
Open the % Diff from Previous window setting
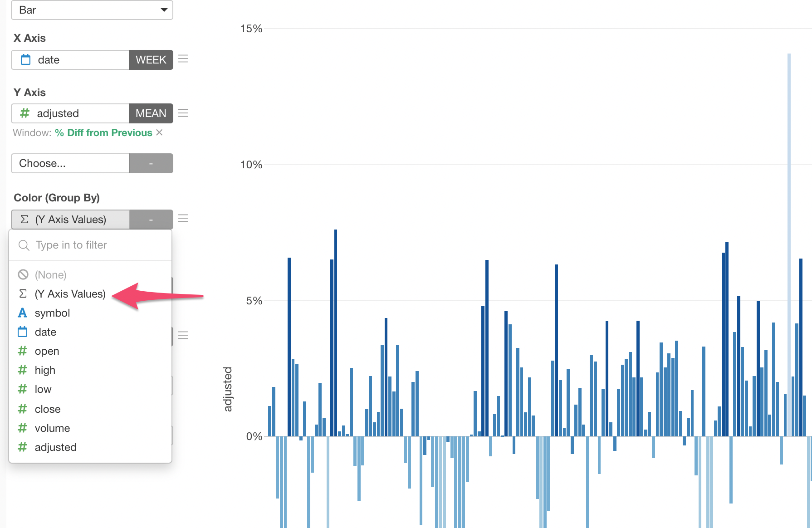[103, 132]
